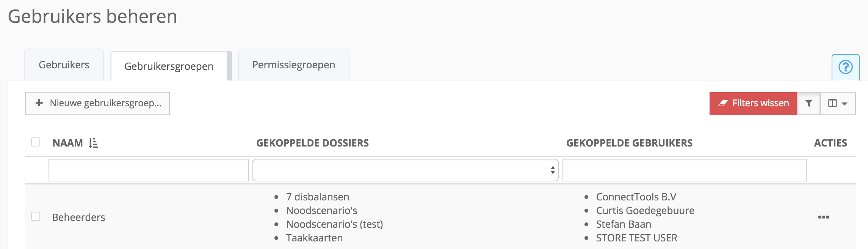Select the Gebruikersgroepen tab
Screen dimensions: 868x249
pyautogui.click(x=169, y=66)
